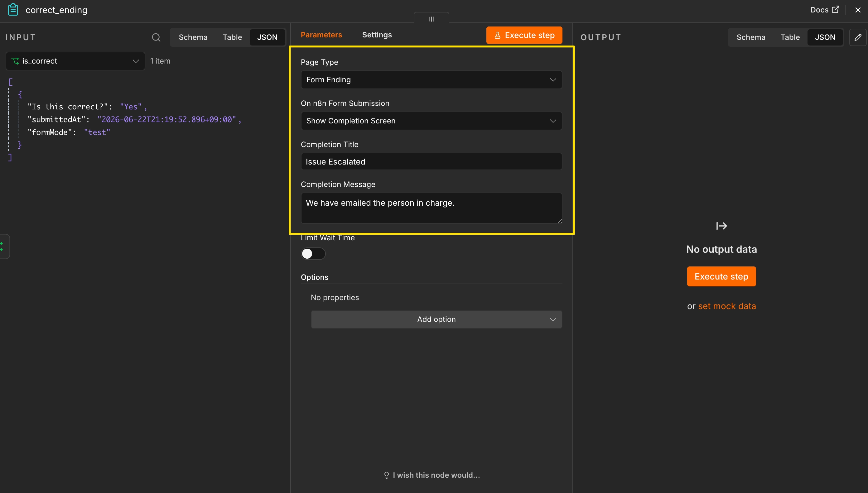Expand the Add option dropdown
868x493 pixels.
point(436,319)
